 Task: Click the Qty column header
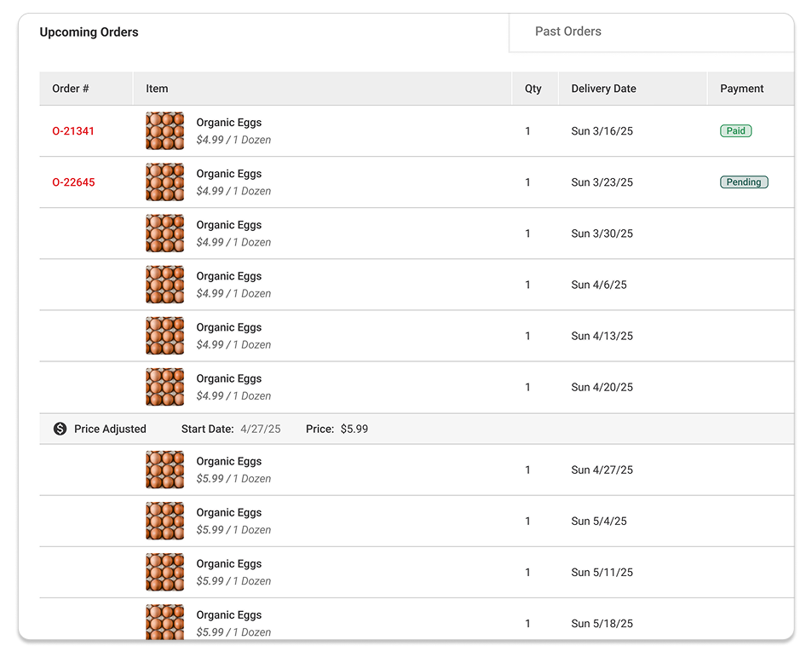(x=533, y=89)
